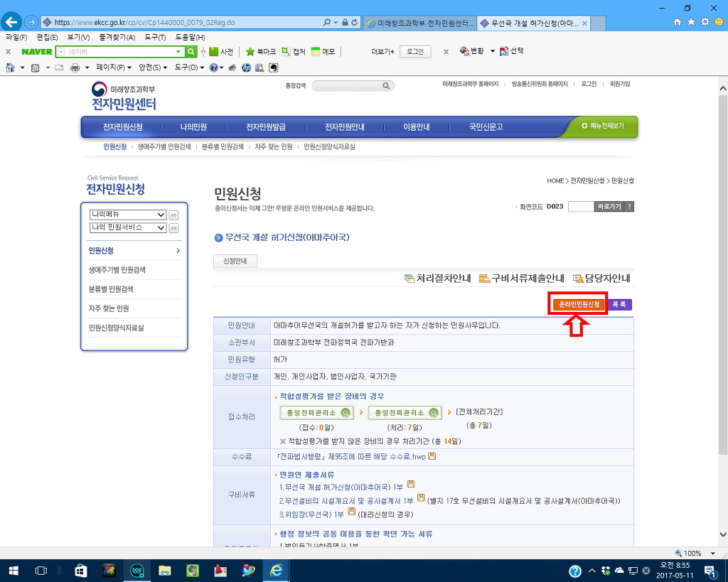Open the 나의메뉴 dropdown
Viewport: 728px width, 582px height.
click(128, 215)
